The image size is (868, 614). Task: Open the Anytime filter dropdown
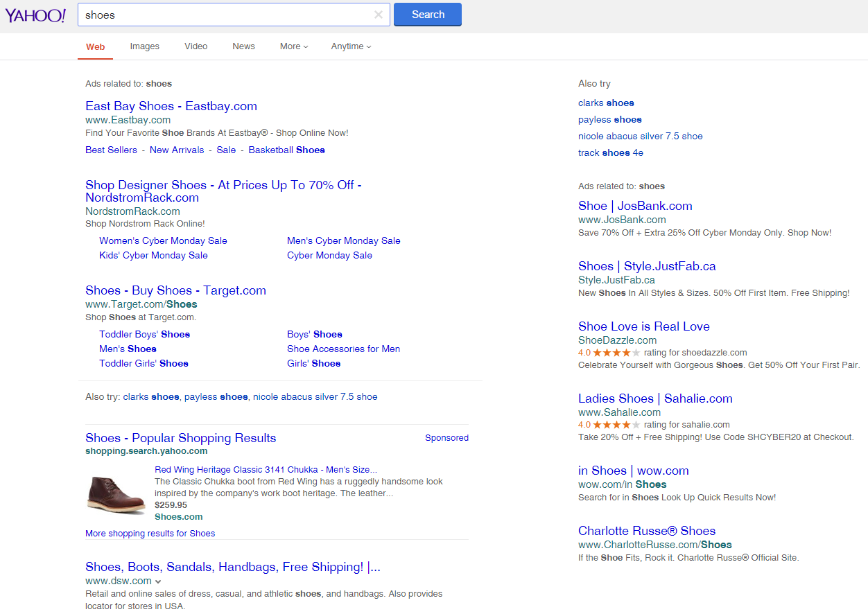click(351, 46)
